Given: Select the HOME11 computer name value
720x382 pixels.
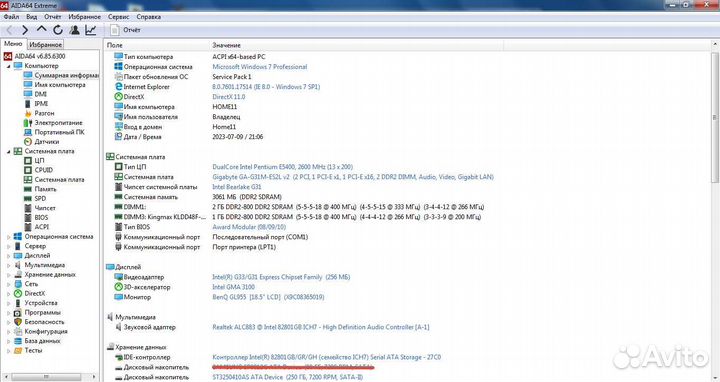Looking at the screenshot, I should (x=225, y=107).
